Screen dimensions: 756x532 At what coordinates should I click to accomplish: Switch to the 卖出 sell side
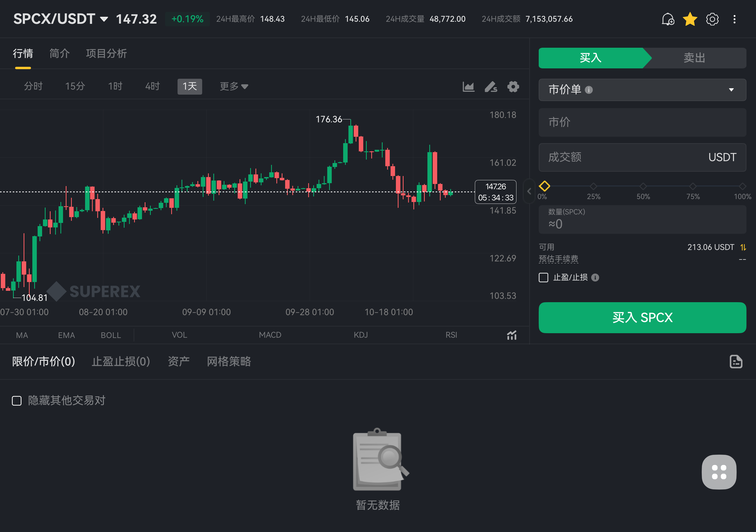[x=695, y=58]
